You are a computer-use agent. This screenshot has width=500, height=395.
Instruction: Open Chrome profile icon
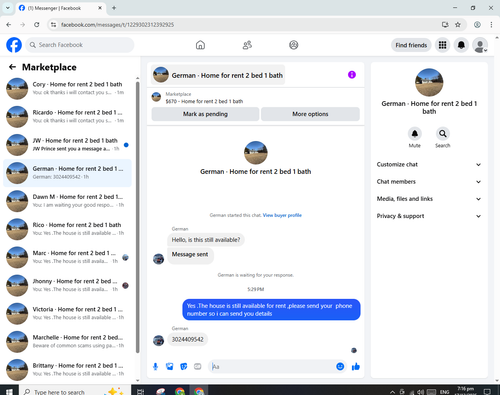click(x=477, y=25)
